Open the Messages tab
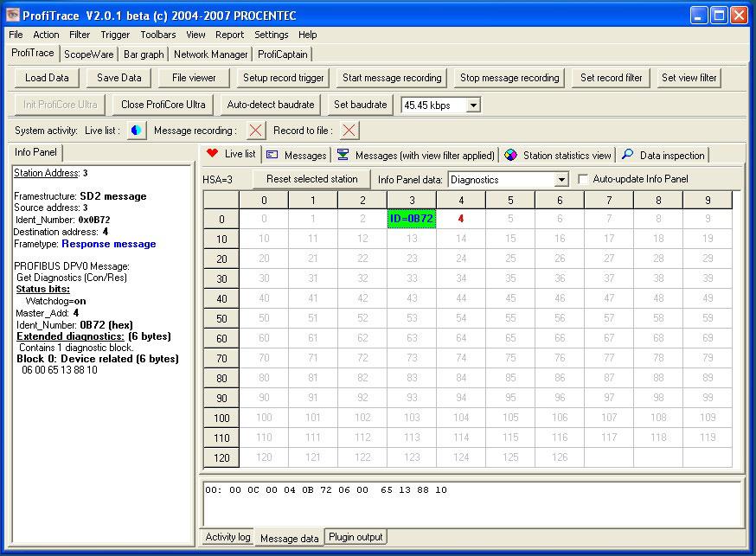Image resolution: width=756 pixels, height=556 pixels. pos(297,155)
